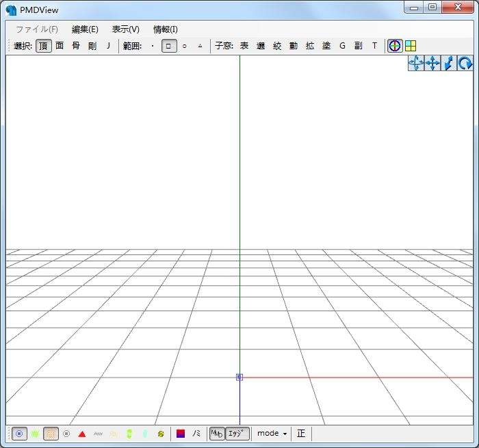Image resolution: width=479 pixels, height=448 pixels.
Task: Open the mode dropdown
Action: (272, 434)
